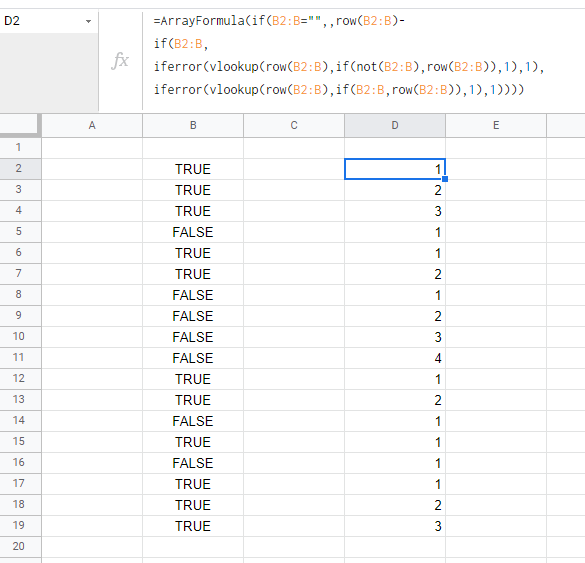The image size is (585, 563).
Task: Select column D header
Action: (x=395, y=125)
